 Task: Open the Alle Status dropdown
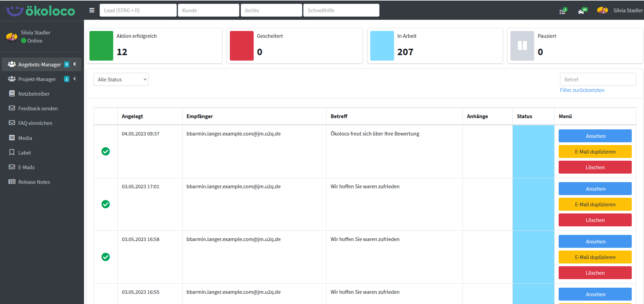(x=121, y=79)
